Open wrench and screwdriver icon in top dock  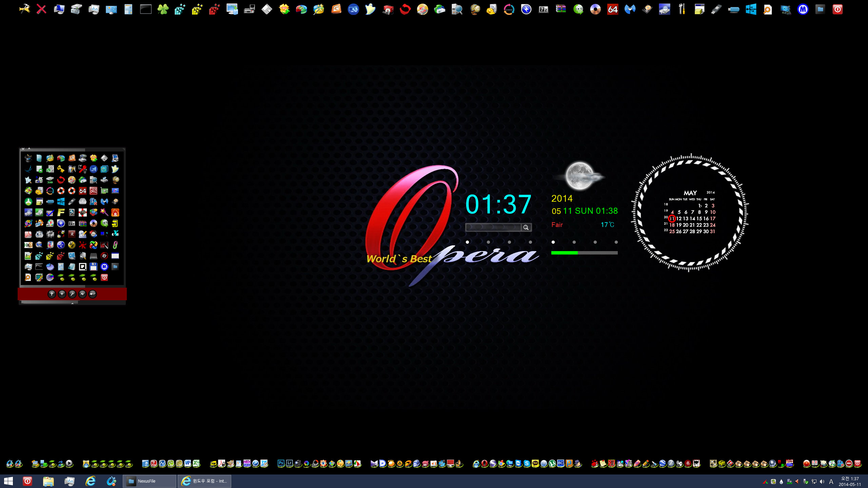point(682,9)
